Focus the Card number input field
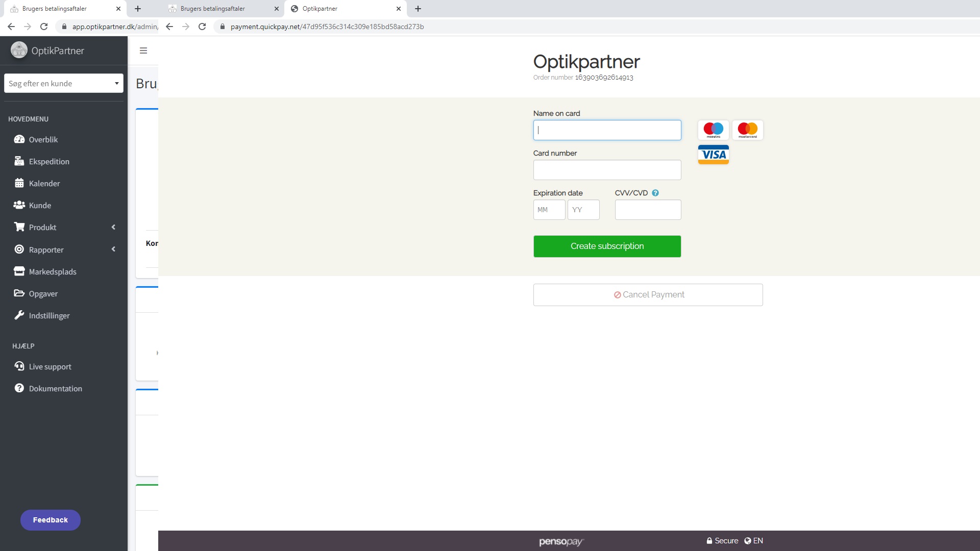This screenshot has height=551, width=980. [607, 170]
